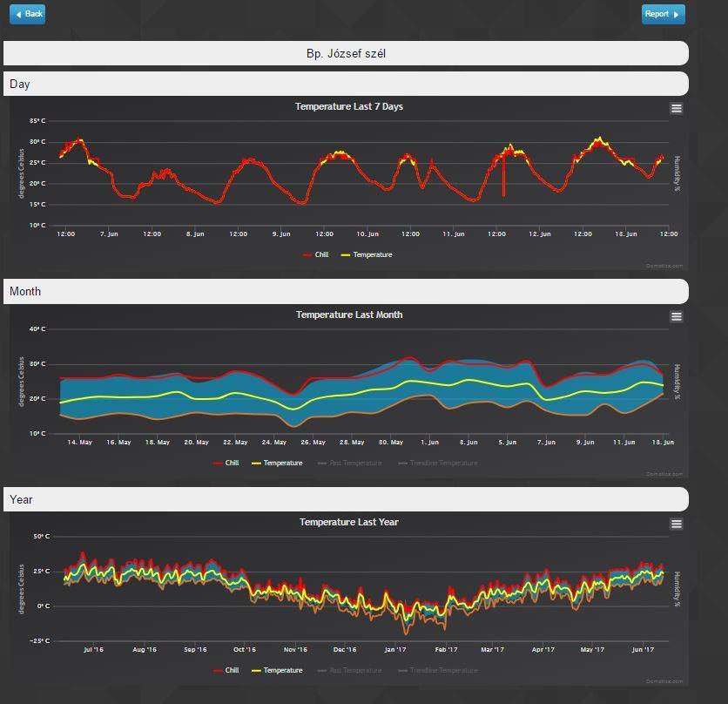This screenshot has height=704, width=728.
Task: Select the Year section header
Action: pyautogui.click(x=346, y=499)
